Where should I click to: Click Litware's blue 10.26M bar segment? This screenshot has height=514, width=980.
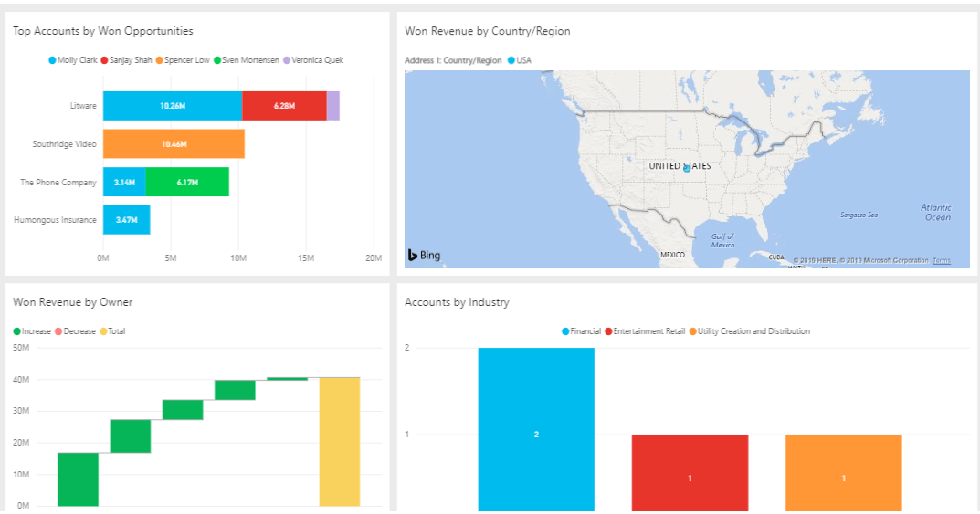click(x=172, y=106)
